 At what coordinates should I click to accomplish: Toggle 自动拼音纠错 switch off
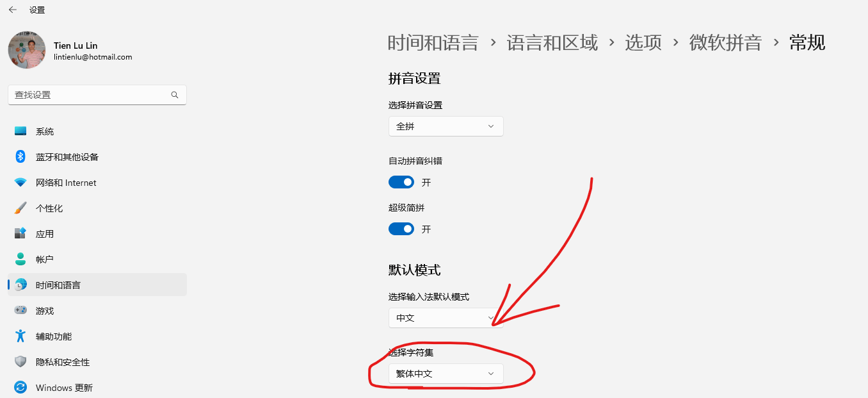pyautogui.click(x=401, y=182)
